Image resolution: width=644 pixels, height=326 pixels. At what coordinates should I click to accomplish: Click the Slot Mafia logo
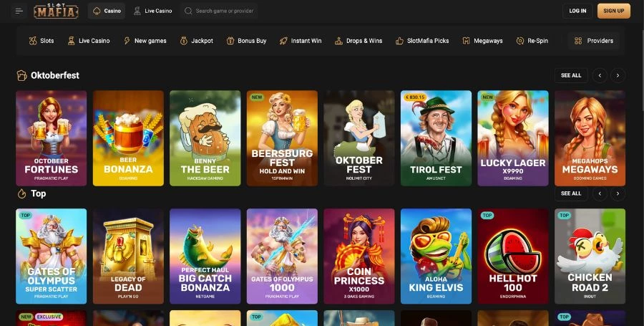tap(56, 11)
